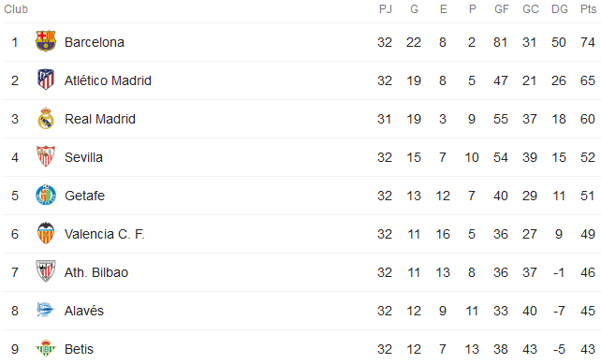
Task: Open the Atlético Madrid team name
Action: pyautogui.click(x=108, y=80)
